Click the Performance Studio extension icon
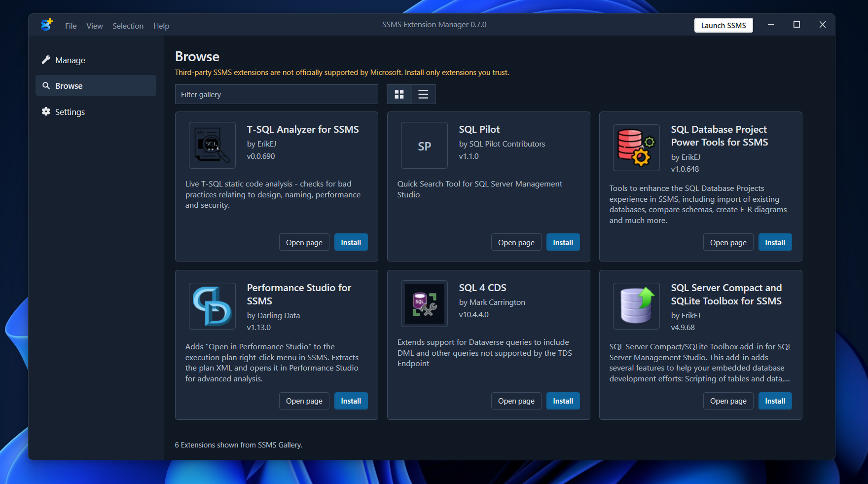 (212, 306)
